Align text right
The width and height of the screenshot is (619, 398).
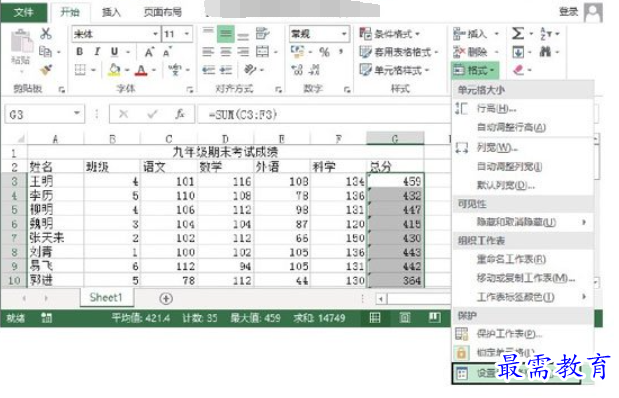tap(243, 52)
